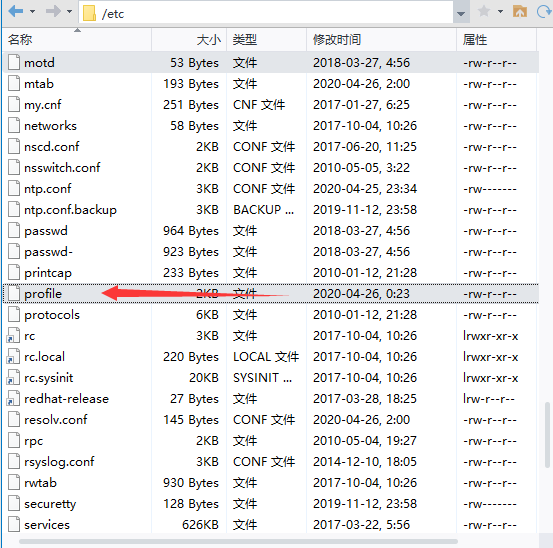Screen dimensions: 553x548
Task: Click the my.cnf file name
Action: point(43,105)
